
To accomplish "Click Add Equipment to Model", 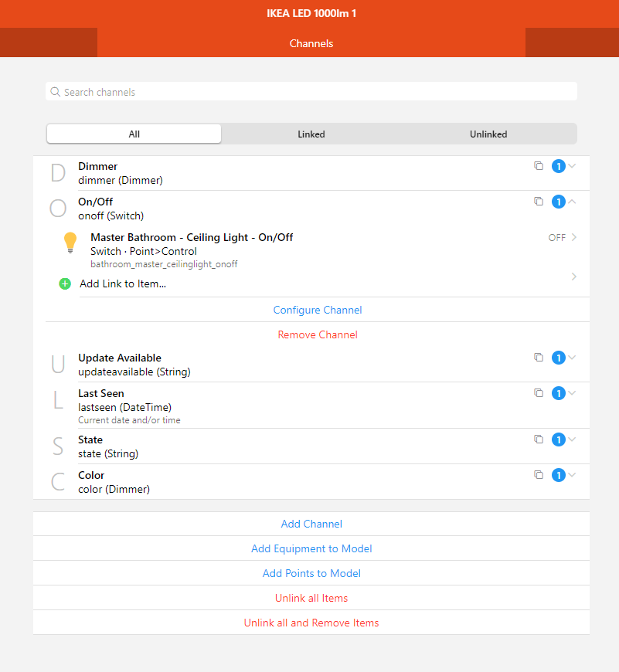I will point(311,548).
